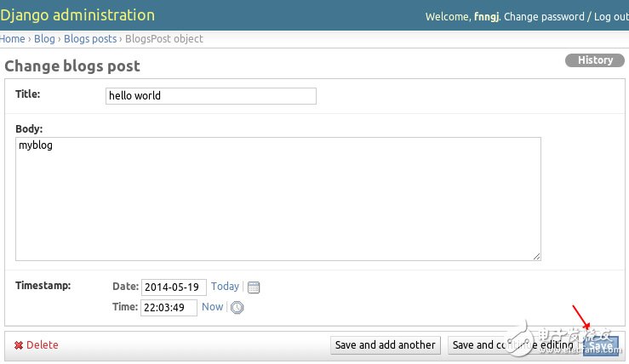629x364 pixels.
Task: Open the calendar picker icon beside Today
Action: [253, 287]
